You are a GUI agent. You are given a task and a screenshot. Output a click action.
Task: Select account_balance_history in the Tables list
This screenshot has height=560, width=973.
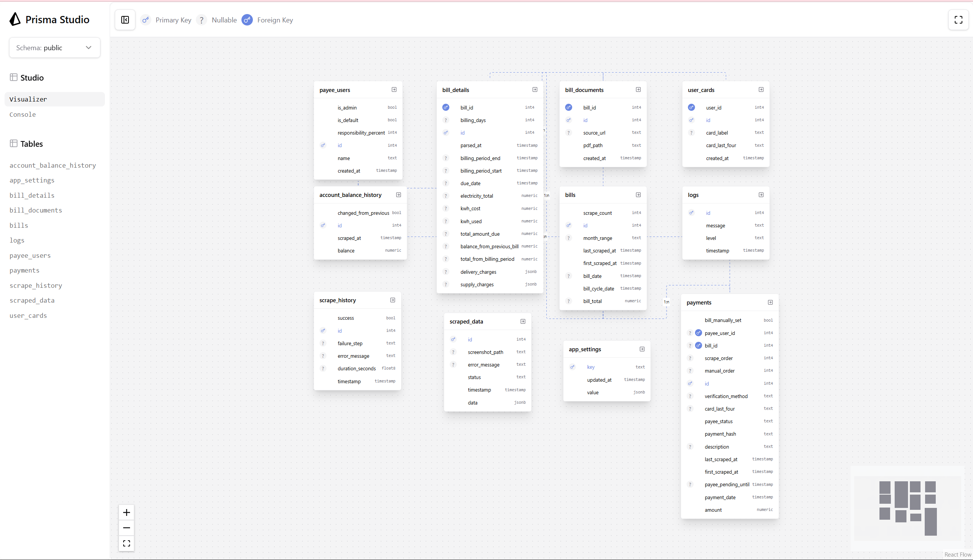pos(53,165)
